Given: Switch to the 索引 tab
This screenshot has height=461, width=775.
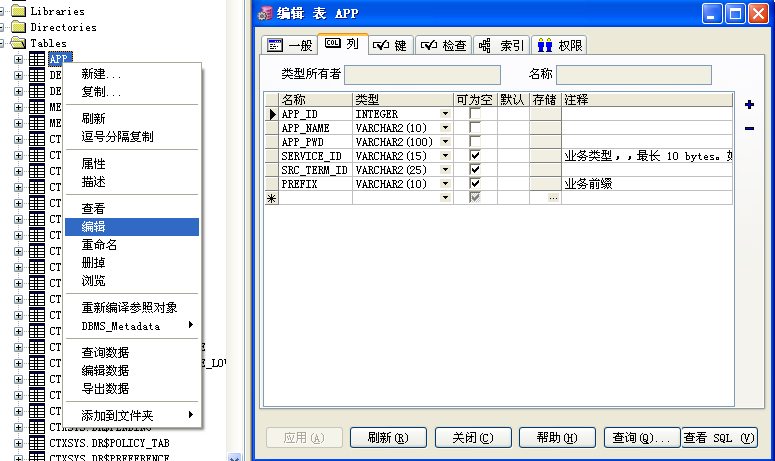Looking at the screenshot, I should click(502, 45).
